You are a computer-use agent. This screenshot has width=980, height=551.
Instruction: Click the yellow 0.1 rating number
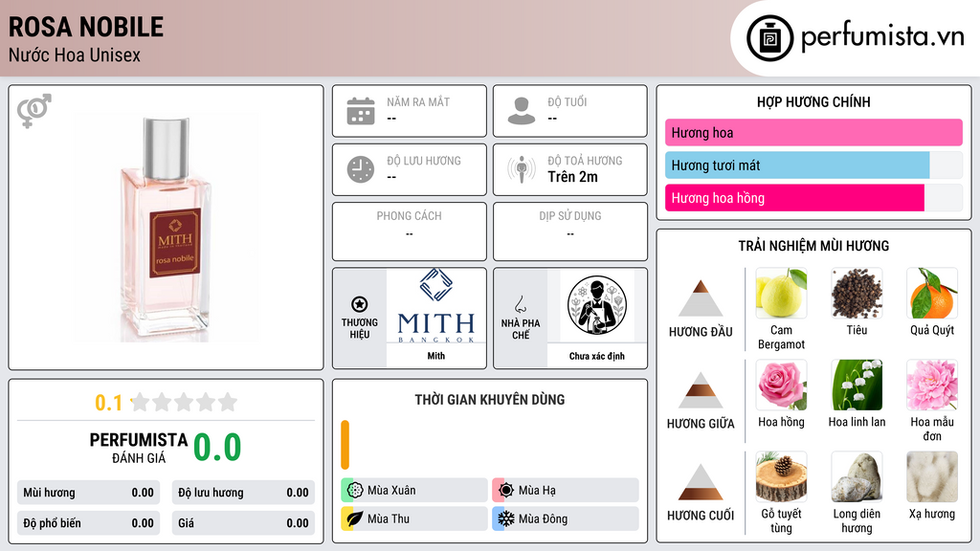108,403
